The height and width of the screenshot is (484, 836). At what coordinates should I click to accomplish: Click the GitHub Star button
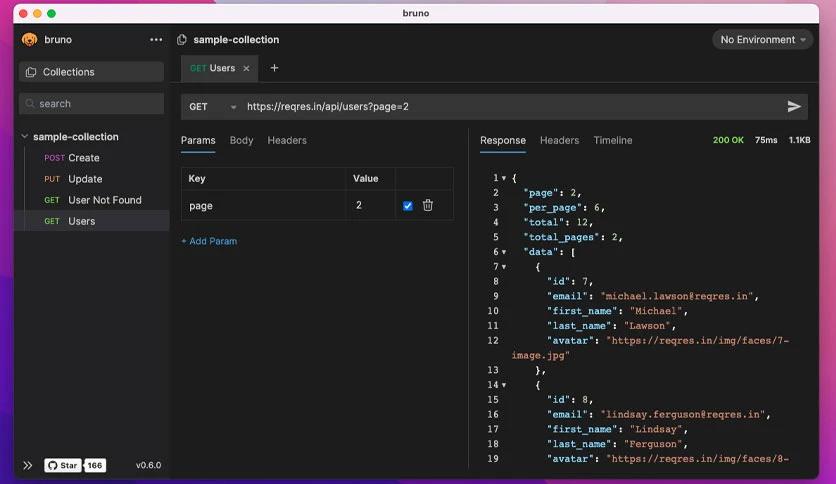pos(63,465)
